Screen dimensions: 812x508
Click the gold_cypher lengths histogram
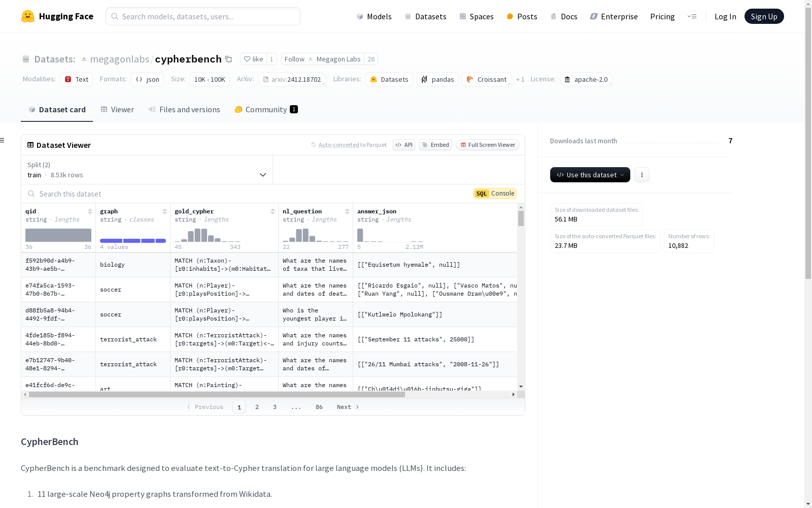coord(208,235)
